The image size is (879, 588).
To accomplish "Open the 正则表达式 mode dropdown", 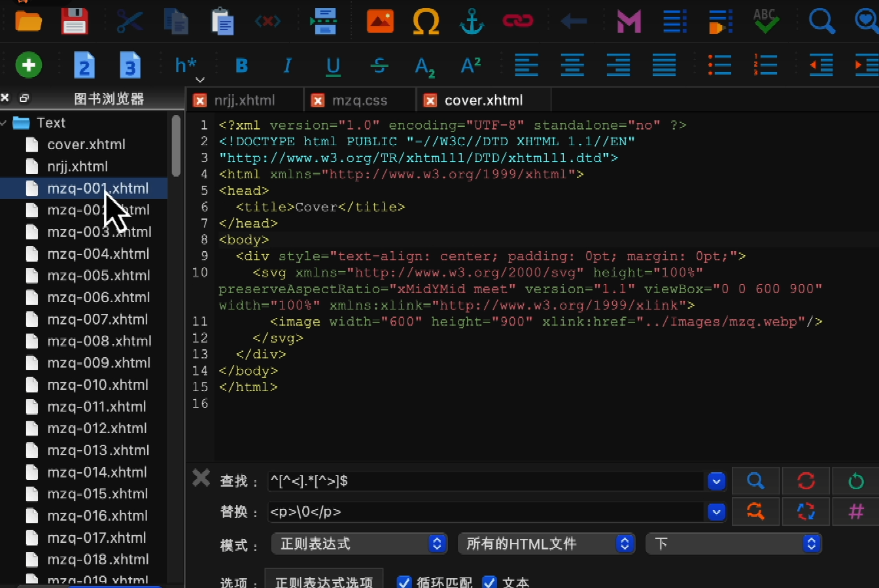I will [359, 544].
